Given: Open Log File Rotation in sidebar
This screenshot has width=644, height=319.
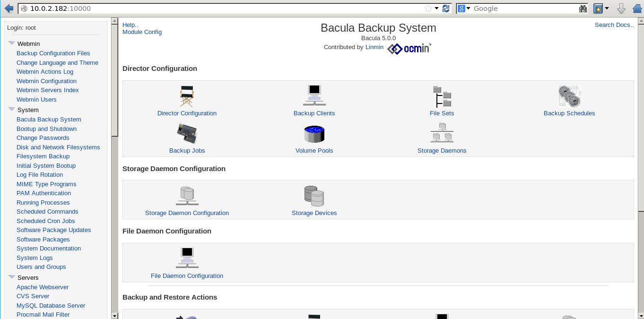Looking at the screenshot, I should click(40, 175).
